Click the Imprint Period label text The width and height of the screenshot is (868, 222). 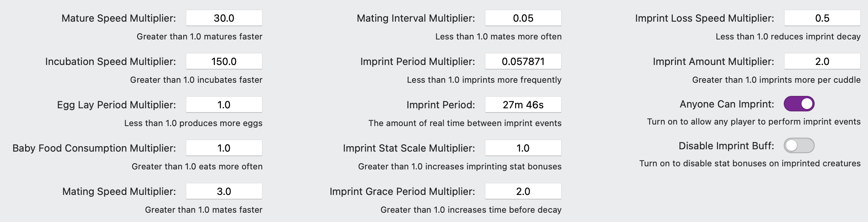441,105
